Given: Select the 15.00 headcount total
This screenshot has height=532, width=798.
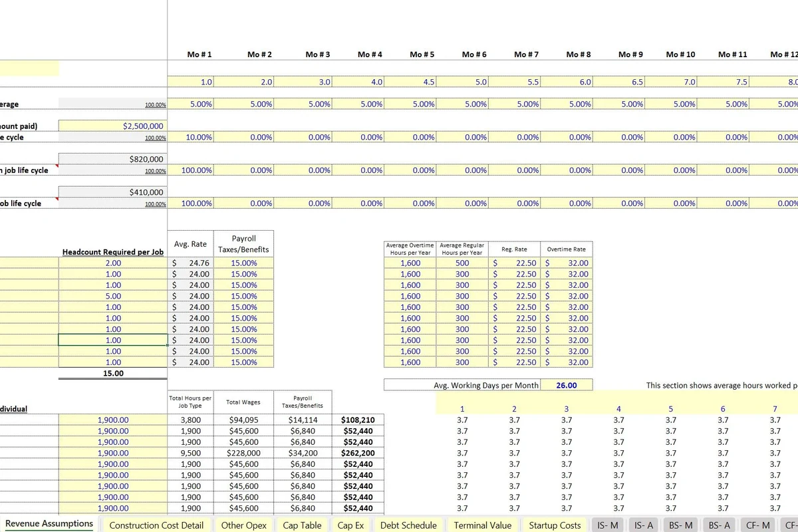Looking at the screenshot, I should (112, 373).
